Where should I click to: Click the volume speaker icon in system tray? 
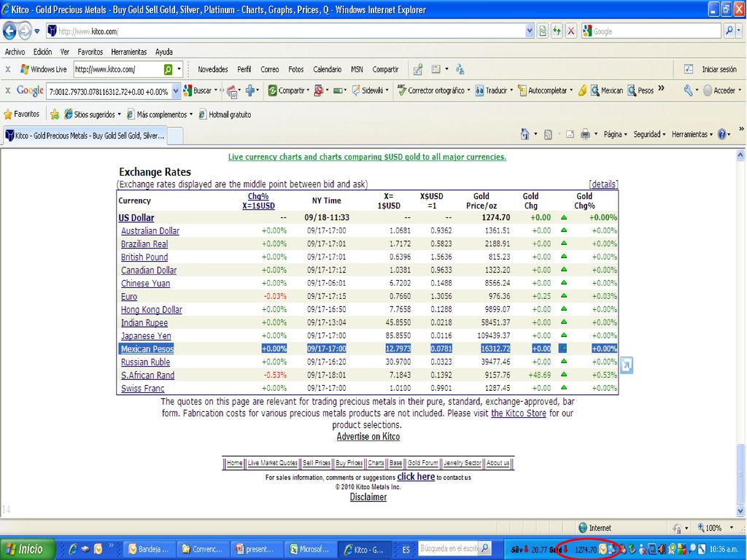click(662, 550)
